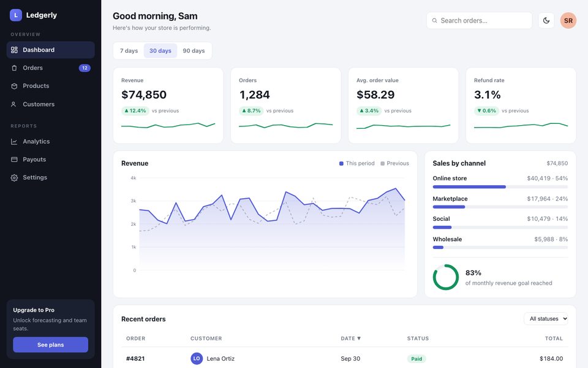Click the Payouts card icon

[x=14, y=159]
